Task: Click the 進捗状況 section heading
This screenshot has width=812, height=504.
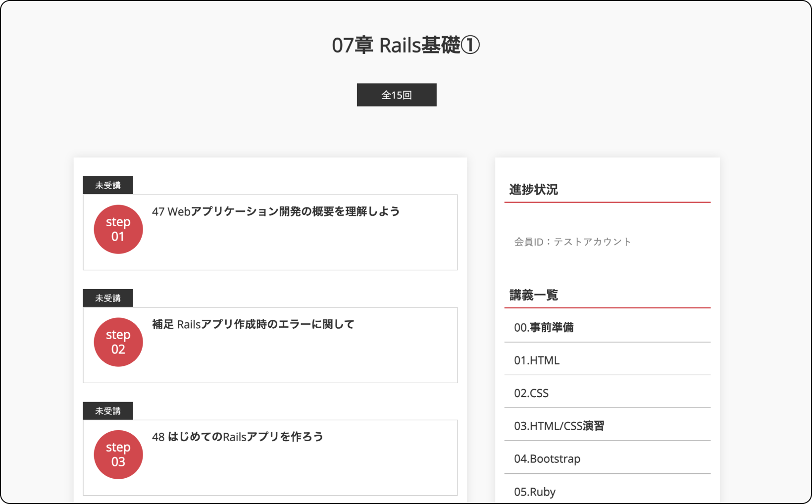Action: coord(534,190)
